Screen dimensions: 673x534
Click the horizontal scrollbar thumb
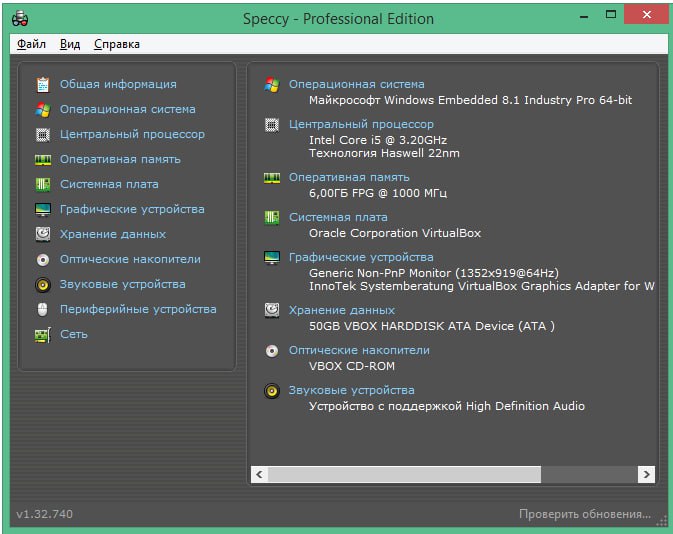404,474
